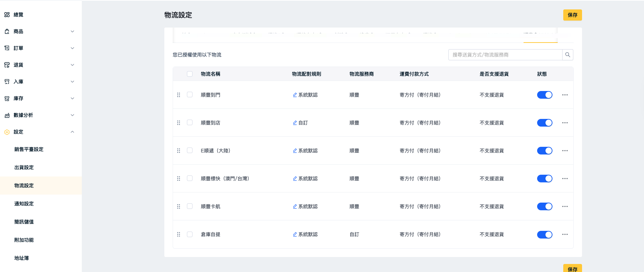Click 系統默認 rule link for 順豐標快
The image size is (644, 272).
click(x=308, y=179)
